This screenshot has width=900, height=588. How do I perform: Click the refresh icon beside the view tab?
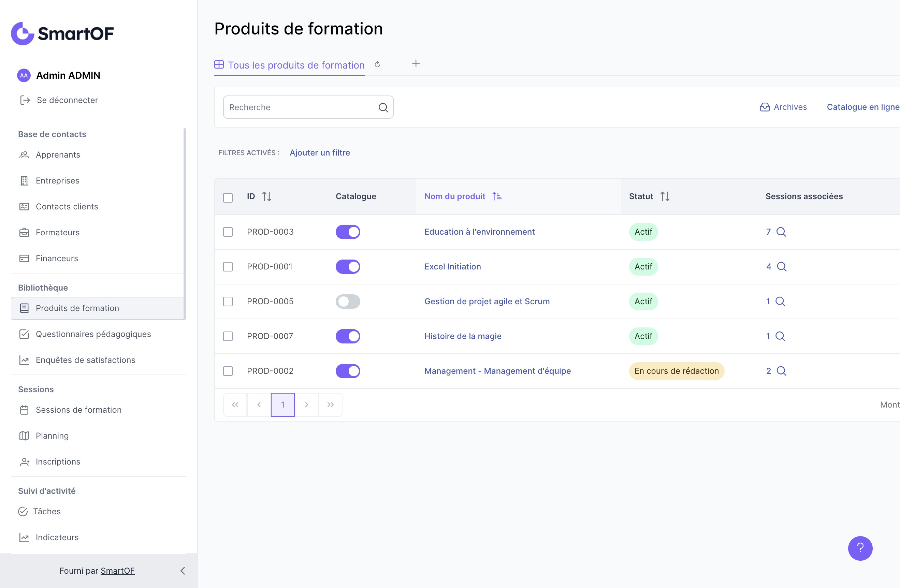pyautogui.click(x=377, y=65)
